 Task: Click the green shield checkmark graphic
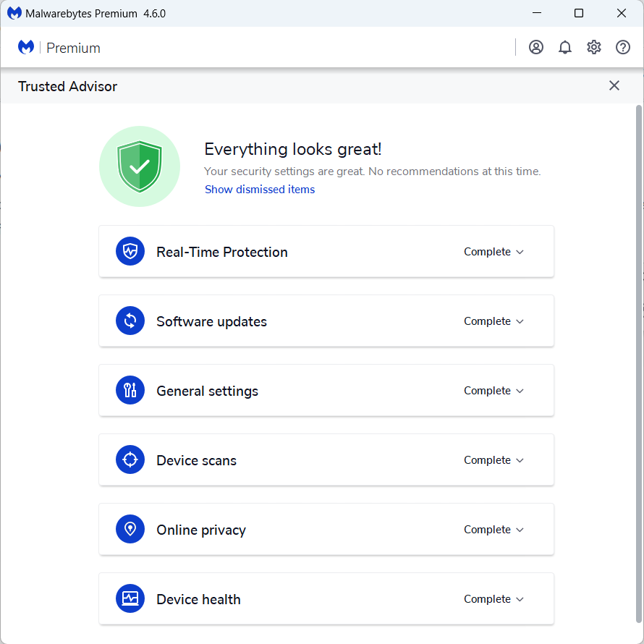[140, 166]
